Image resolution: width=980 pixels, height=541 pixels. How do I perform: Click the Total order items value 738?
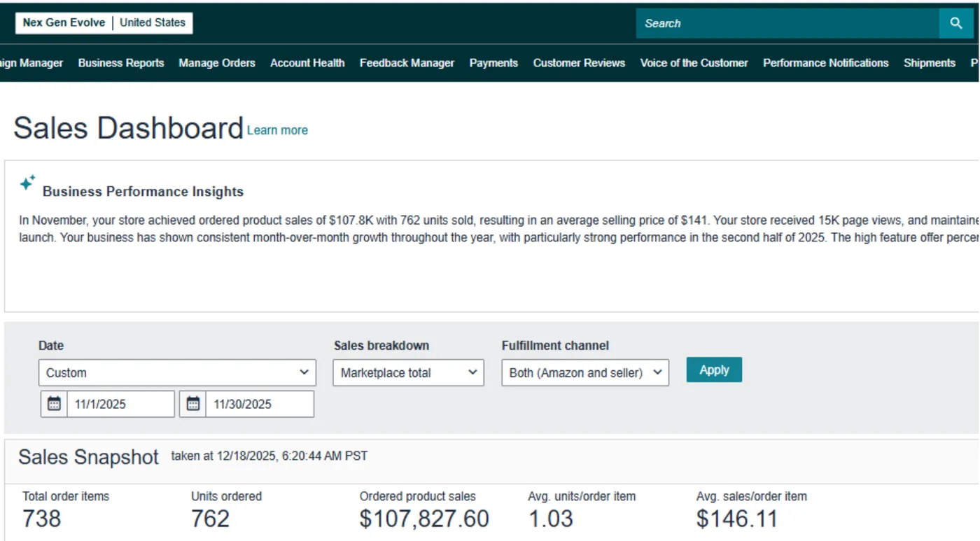pos(42,519)
